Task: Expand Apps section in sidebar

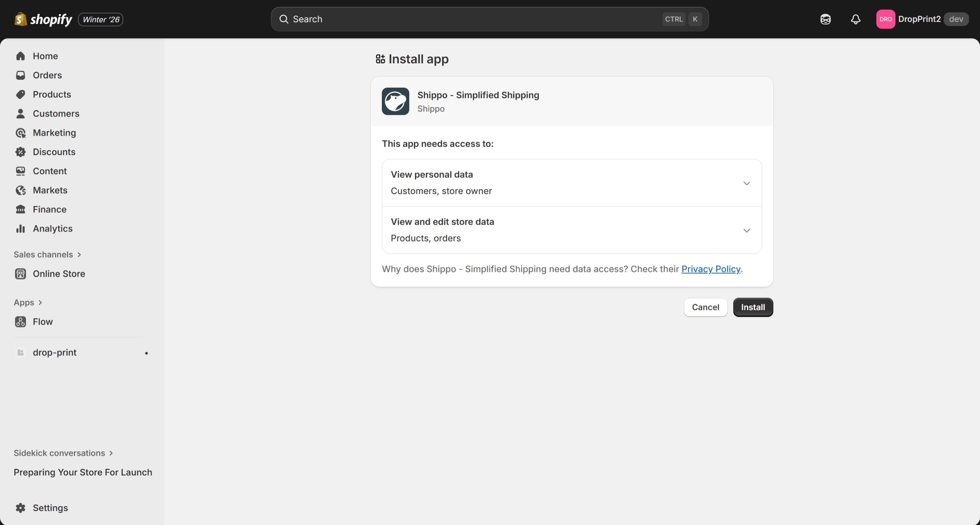Action: click(x=28, y=302)
